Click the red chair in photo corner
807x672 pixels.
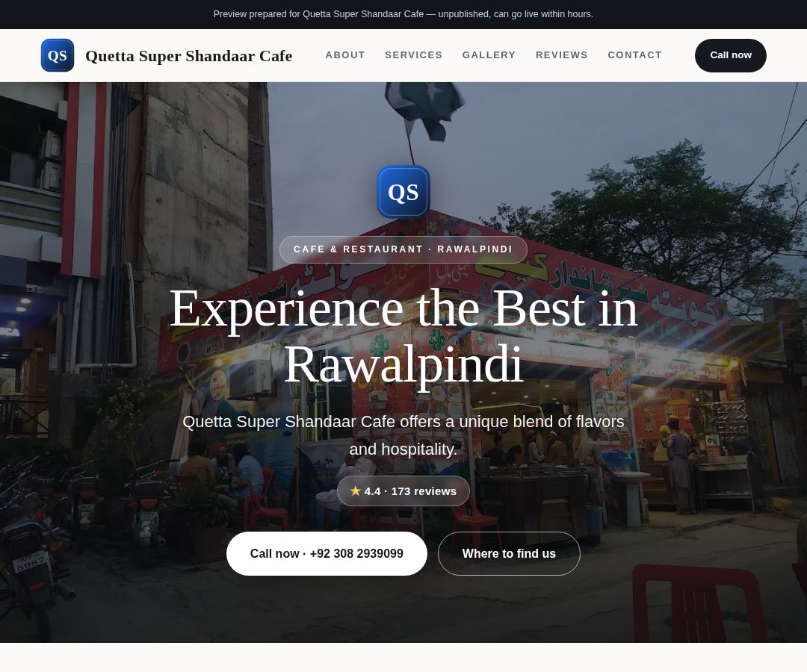tap(699, 603)
